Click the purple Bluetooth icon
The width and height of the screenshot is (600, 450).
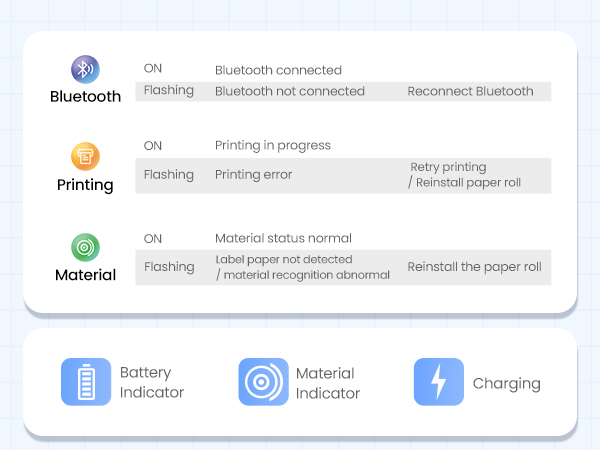85,69
